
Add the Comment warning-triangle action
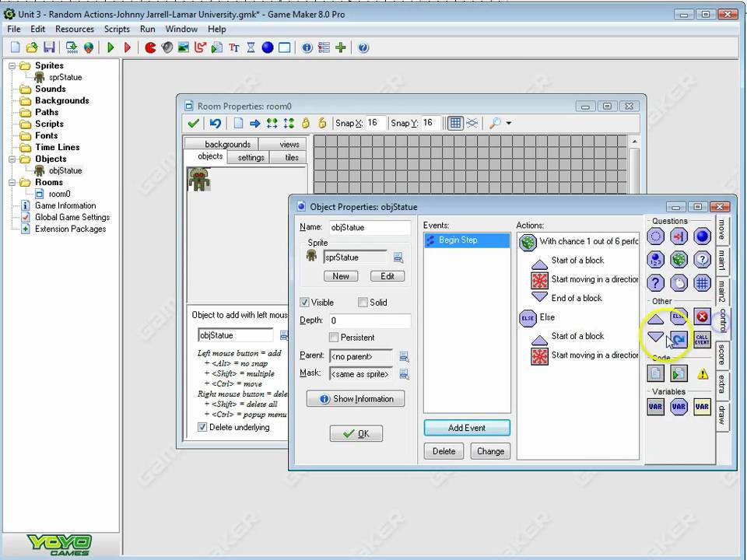pos(702,373)
